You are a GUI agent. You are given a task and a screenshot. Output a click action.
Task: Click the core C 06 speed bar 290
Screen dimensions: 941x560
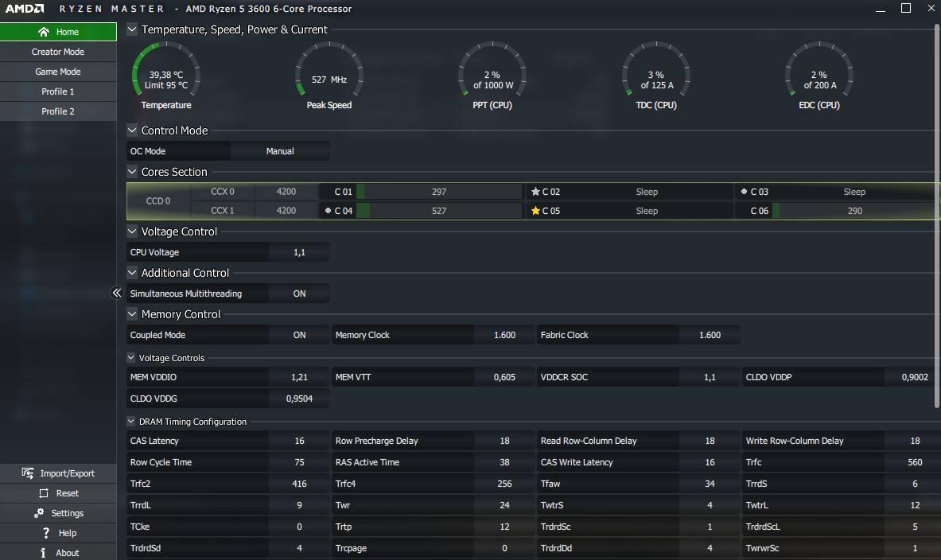pos(854,211)
